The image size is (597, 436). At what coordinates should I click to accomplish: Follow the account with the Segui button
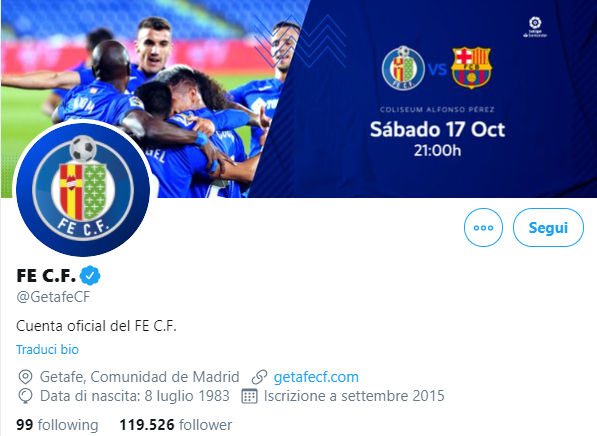click(548, 227)
